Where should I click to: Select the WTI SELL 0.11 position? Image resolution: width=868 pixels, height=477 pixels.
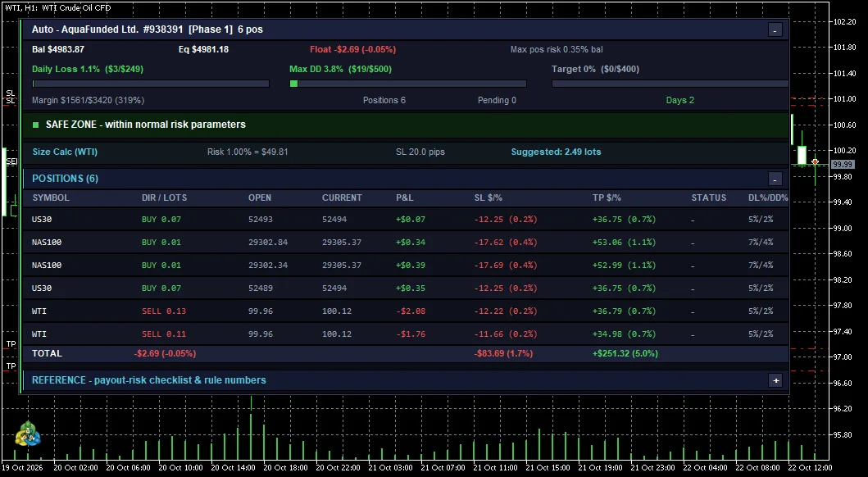[x=406, y=334]
